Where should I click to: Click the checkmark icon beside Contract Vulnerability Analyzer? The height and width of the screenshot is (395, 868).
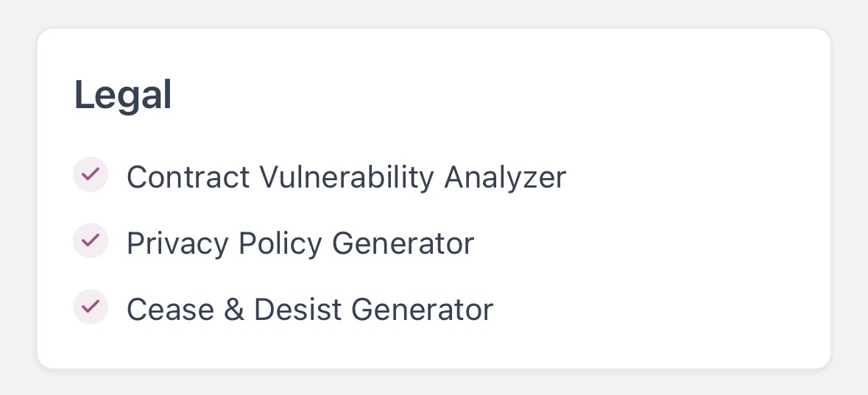[x=91, y=175]
